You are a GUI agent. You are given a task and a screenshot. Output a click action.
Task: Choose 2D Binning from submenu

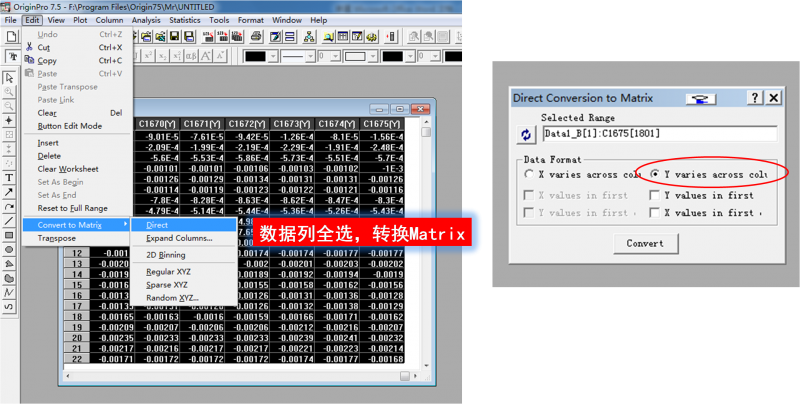point(184,255)
